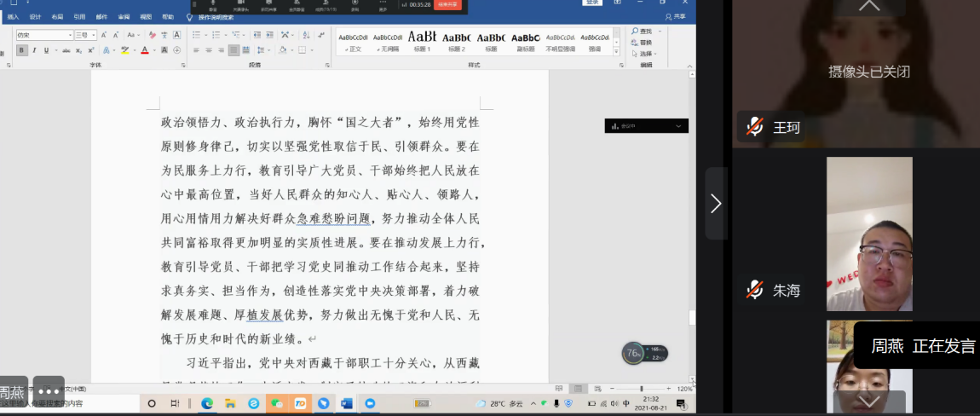The width and height of the screenshot is (980, 416).
Task: Click the clear formatting eraser icon
Action: tap(152, 35)
